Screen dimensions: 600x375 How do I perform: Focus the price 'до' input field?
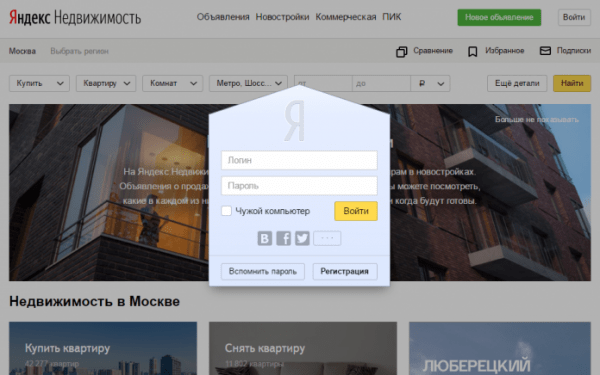[381, 83]
